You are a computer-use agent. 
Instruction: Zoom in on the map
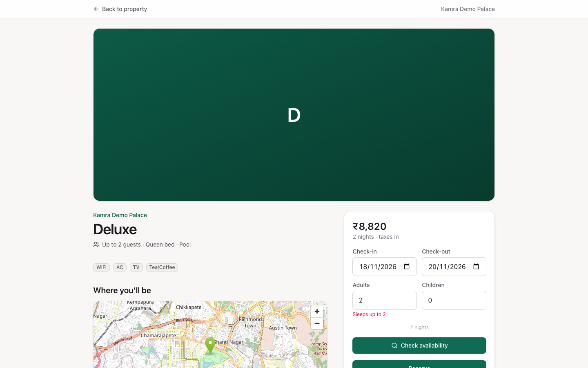coord(317,312)
